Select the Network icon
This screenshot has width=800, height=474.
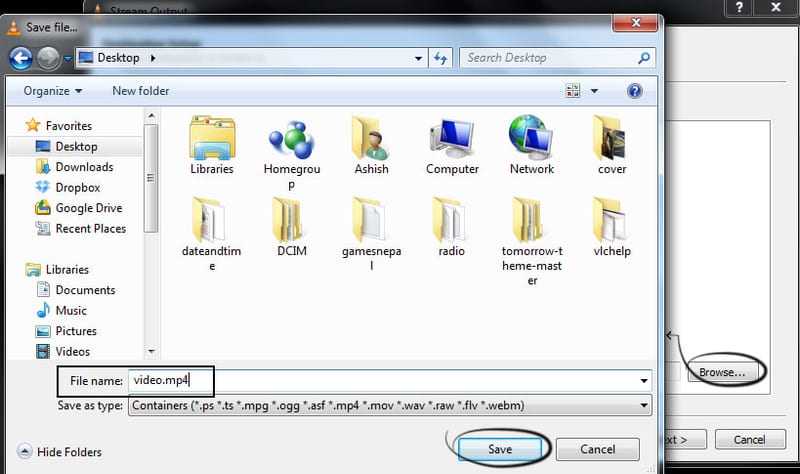pos(531,137)
